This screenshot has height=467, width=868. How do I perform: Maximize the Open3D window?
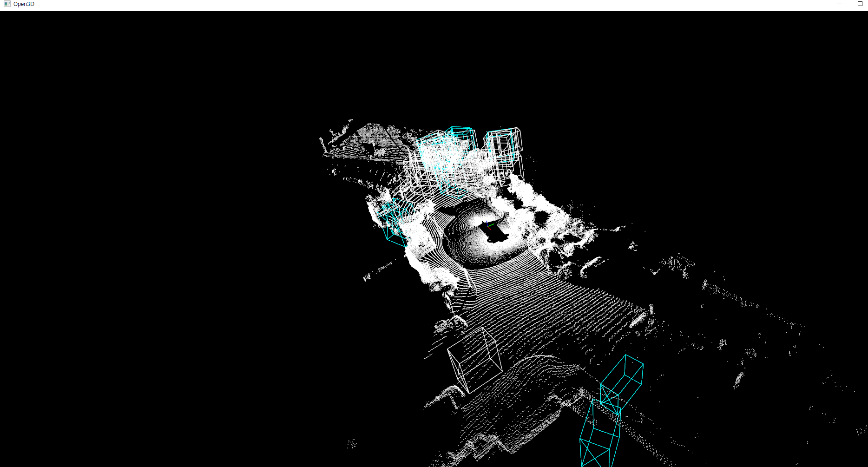[860, 4]
